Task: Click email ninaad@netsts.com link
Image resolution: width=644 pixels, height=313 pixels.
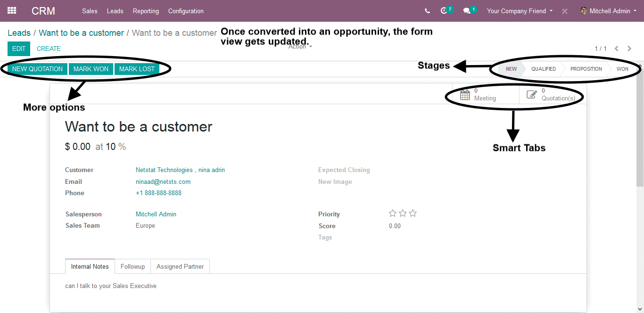Action: (163, 181)
